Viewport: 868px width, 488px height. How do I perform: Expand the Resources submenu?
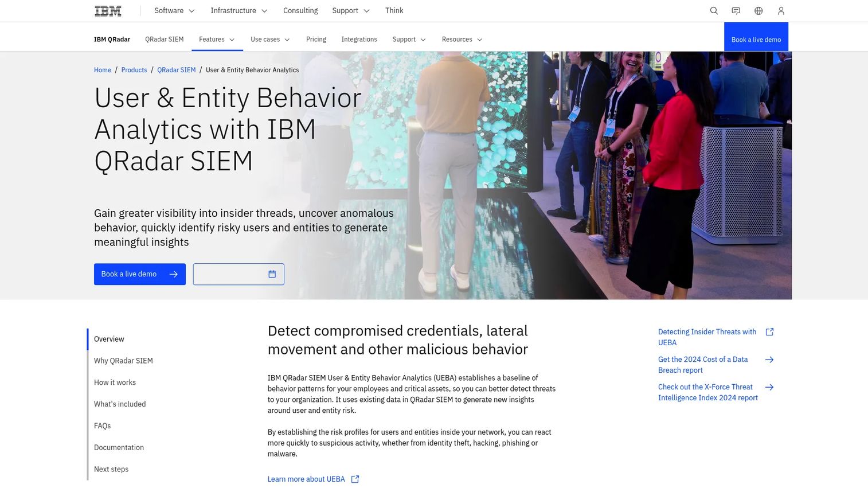click(x=462, y=40)
